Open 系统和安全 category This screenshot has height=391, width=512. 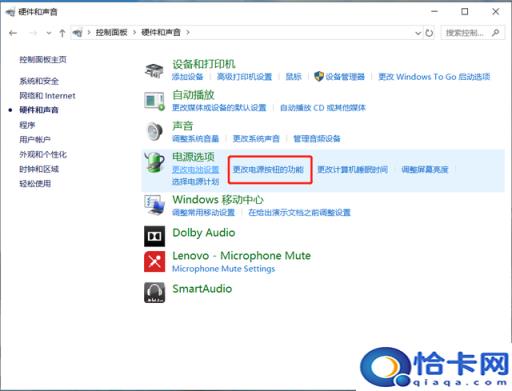[39, 81]
